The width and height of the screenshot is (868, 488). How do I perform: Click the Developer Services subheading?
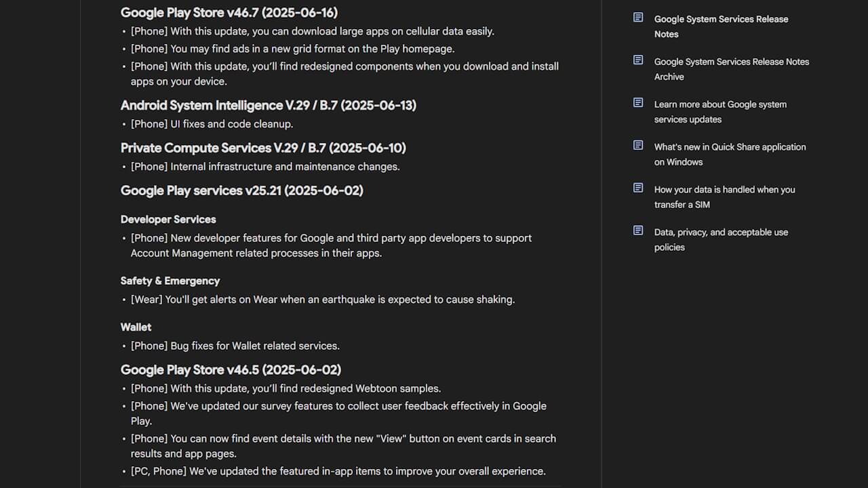point(168,220)
